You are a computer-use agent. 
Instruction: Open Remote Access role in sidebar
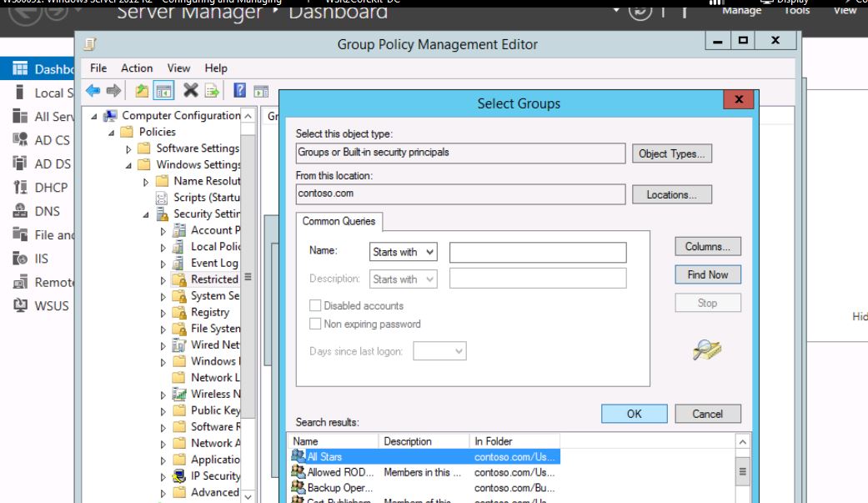(43, 283)
